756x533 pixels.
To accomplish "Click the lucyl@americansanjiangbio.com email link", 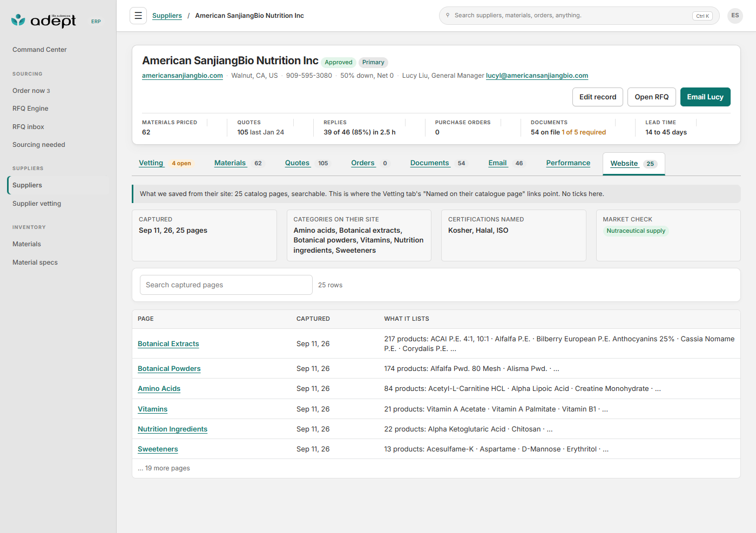I will click(537, 76).
